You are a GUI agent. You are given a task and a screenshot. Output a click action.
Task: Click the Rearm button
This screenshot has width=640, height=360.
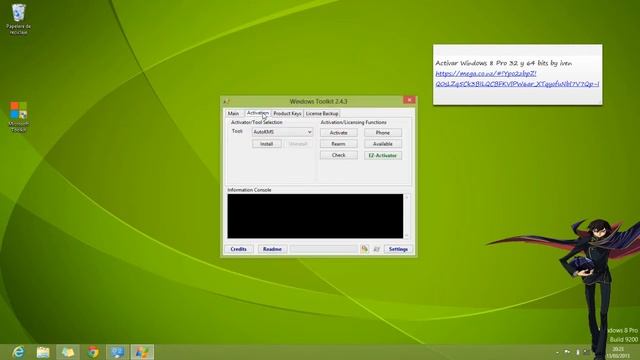point(338,144)
